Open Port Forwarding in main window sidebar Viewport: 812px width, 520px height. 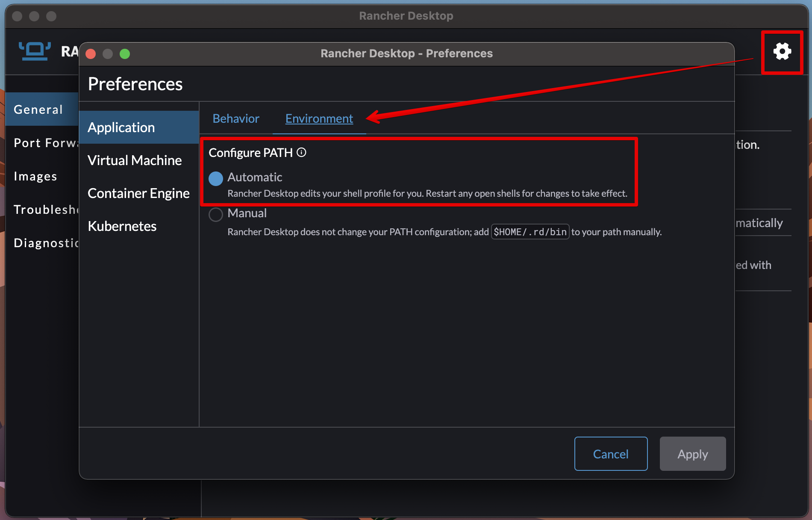point(42,142)
